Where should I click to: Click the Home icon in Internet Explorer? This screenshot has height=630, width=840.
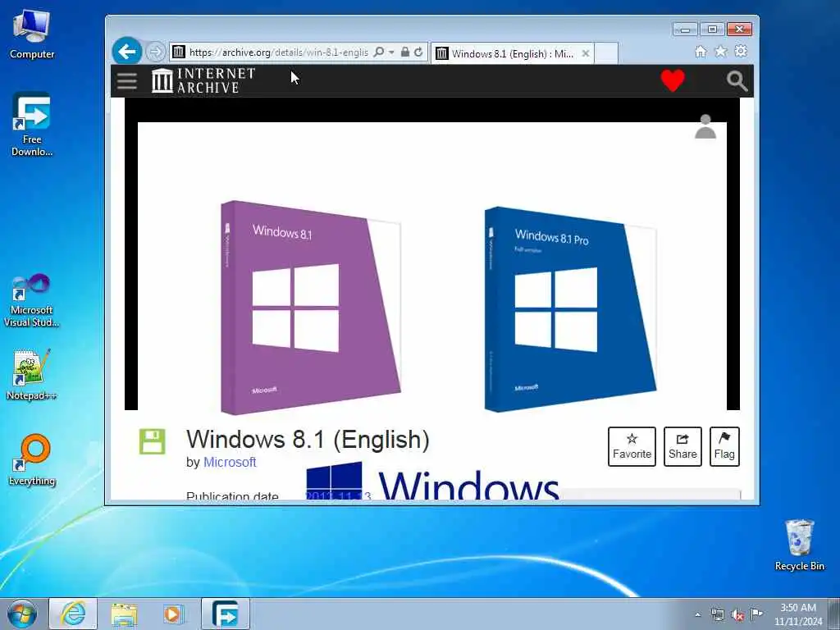[701, 52]
